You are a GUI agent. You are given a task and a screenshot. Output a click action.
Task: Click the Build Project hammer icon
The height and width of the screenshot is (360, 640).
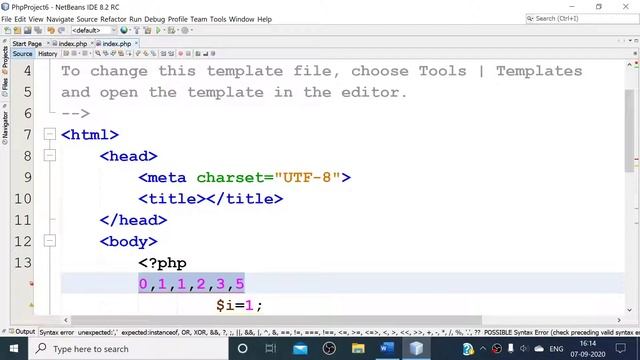pos(137,30)
